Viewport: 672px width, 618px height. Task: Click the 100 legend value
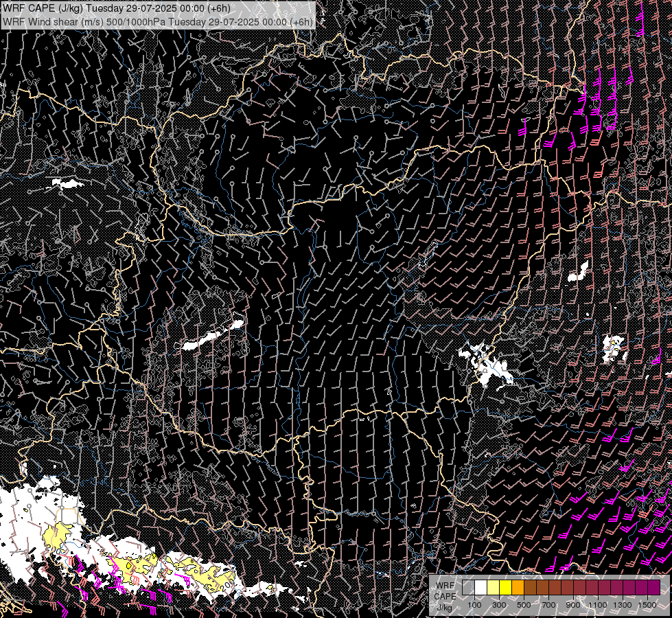[474, 605]
